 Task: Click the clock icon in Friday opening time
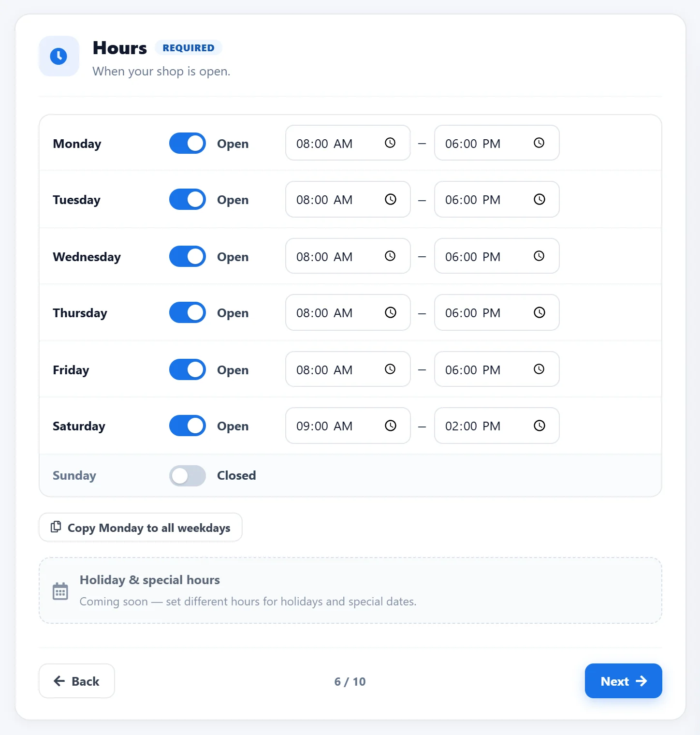coord(390,369)
